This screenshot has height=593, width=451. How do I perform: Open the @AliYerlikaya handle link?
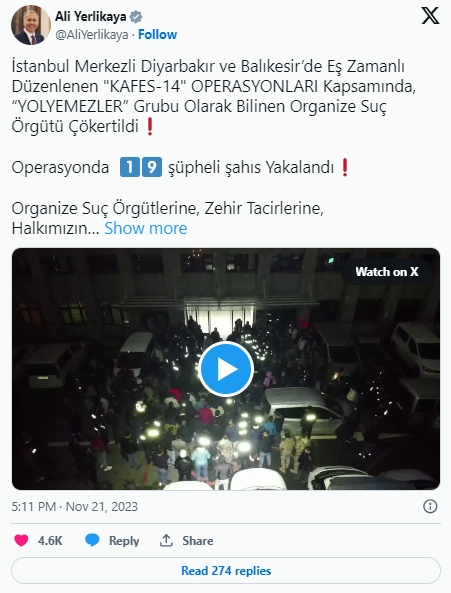point(92,34)
